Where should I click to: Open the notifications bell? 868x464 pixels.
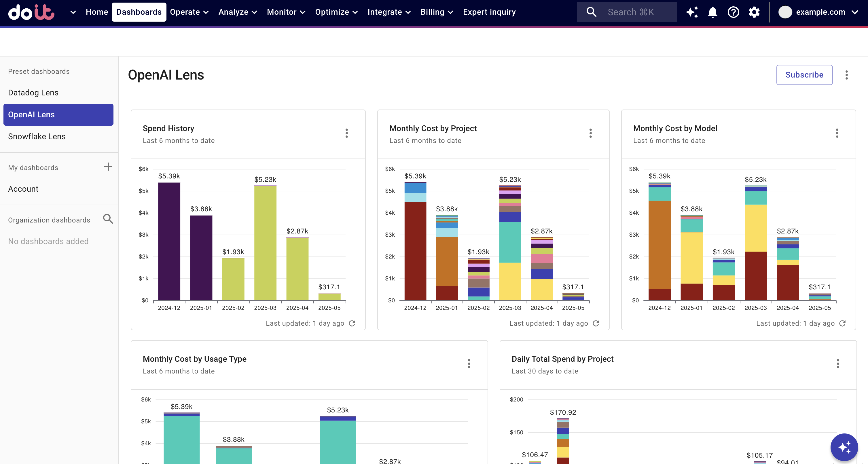tap(712, 12)
